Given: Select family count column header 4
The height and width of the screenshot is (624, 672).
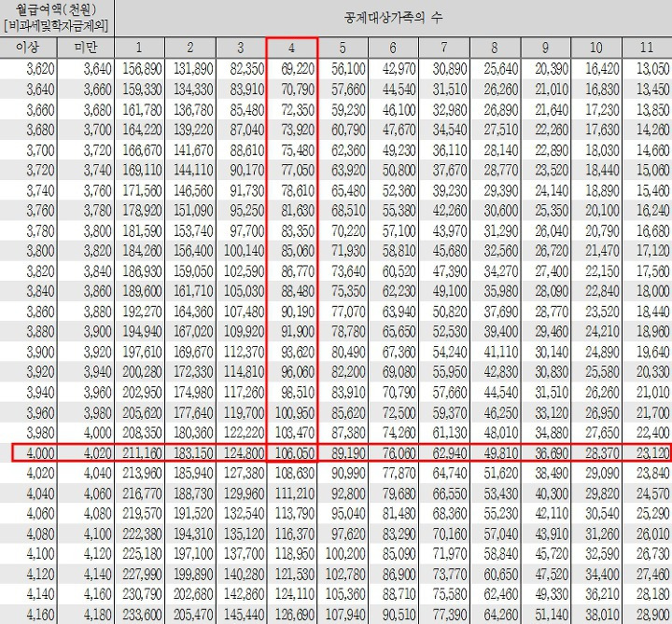Looking at the screenshot, I should point(291,48).
